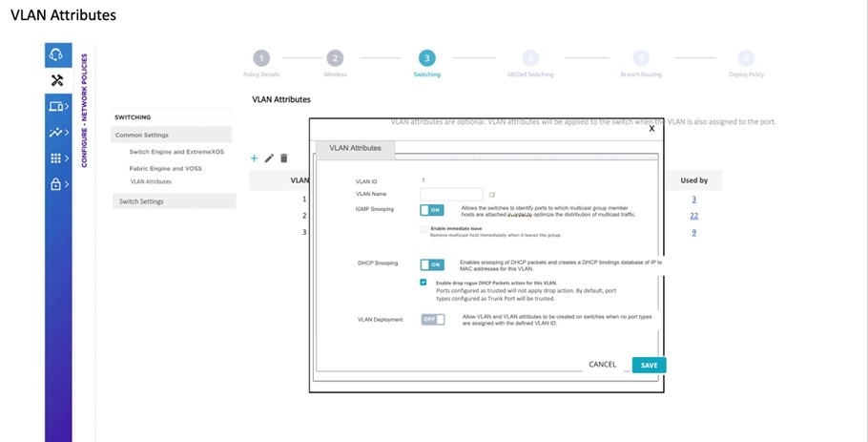Click the add VLAN plus icon
The width and height of the screenshot is (868, 442).
[x=254, y=158]
